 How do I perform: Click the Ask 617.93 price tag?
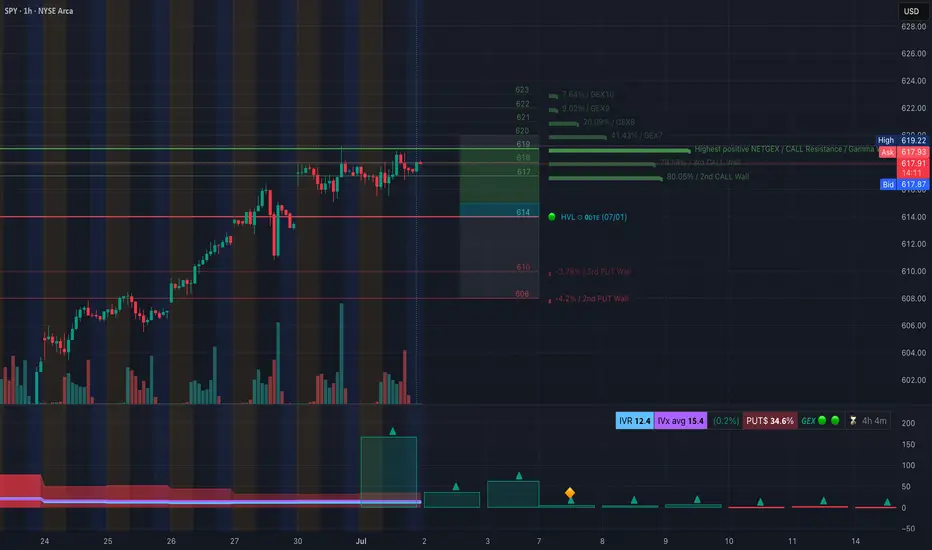pos(903,152)
